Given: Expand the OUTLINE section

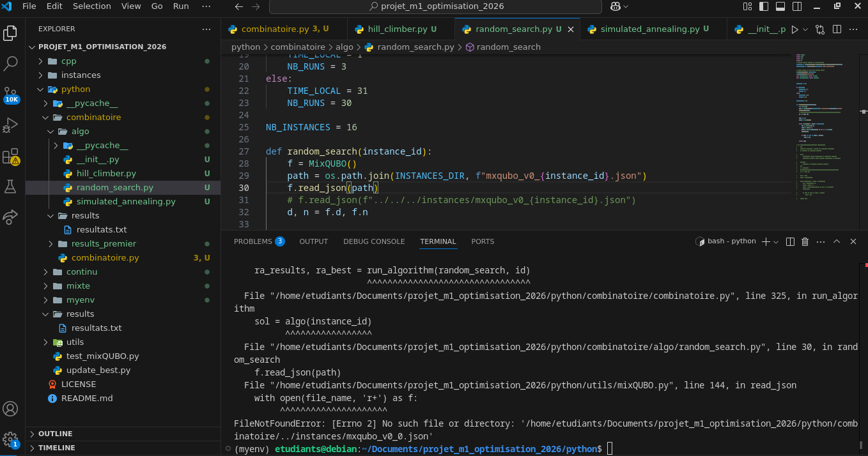Looking at the screenshot, I should coord(123,434).
